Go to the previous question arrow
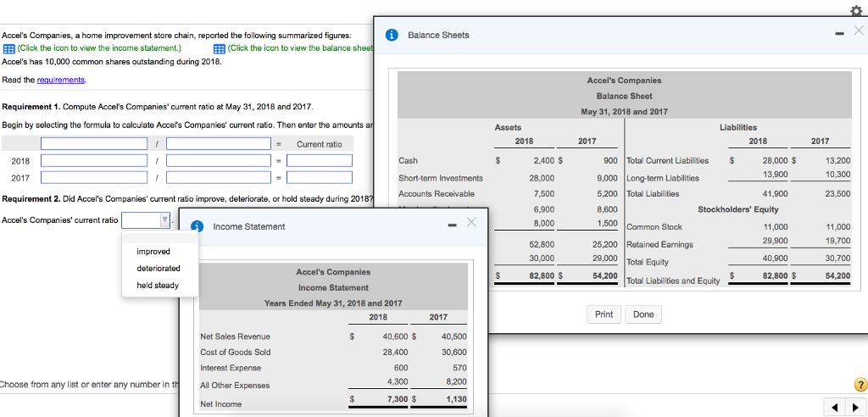 (x=836, y=409)
